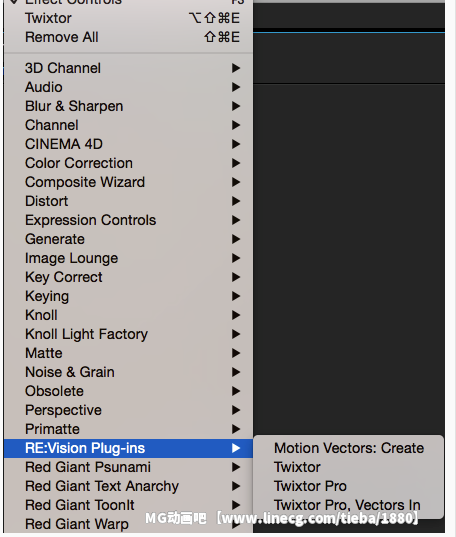Screen dimensions: 456x537
Task: Expand the Channel submenu arrow
Action: coord(236,125)
